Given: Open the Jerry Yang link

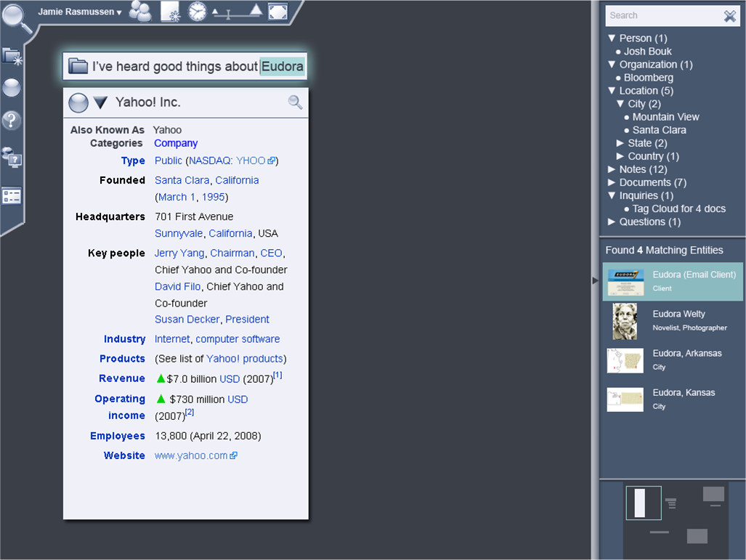Looking at the screenshot, I should click(179, 253).
